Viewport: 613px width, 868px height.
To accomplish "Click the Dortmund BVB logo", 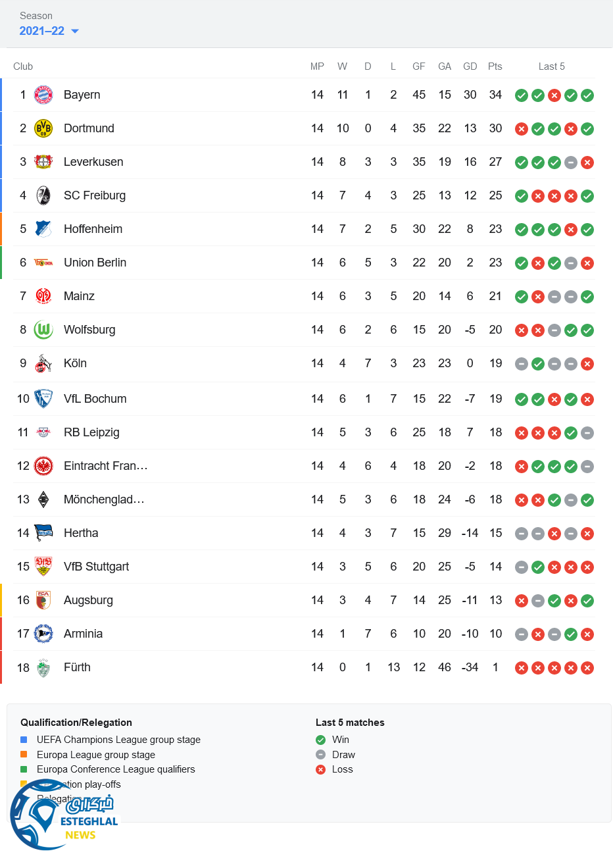I will 43,128.
